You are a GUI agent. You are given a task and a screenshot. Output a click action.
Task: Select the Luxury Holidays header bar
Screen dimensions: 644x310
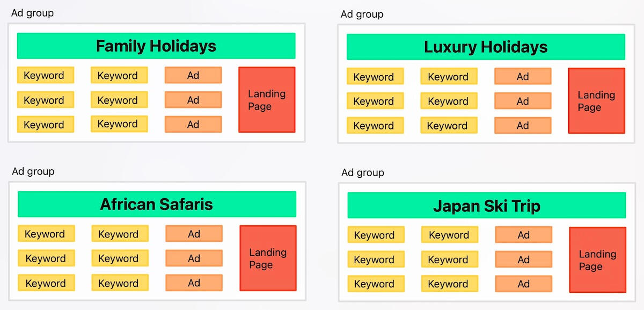pos(486,47)
